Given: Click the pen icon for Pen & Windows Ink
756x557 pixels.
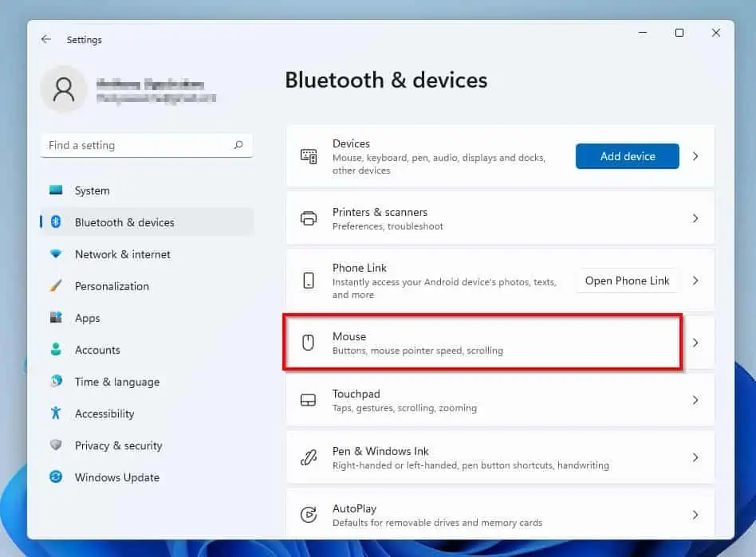Looking at the screenshot, I should tap(309, 457).
